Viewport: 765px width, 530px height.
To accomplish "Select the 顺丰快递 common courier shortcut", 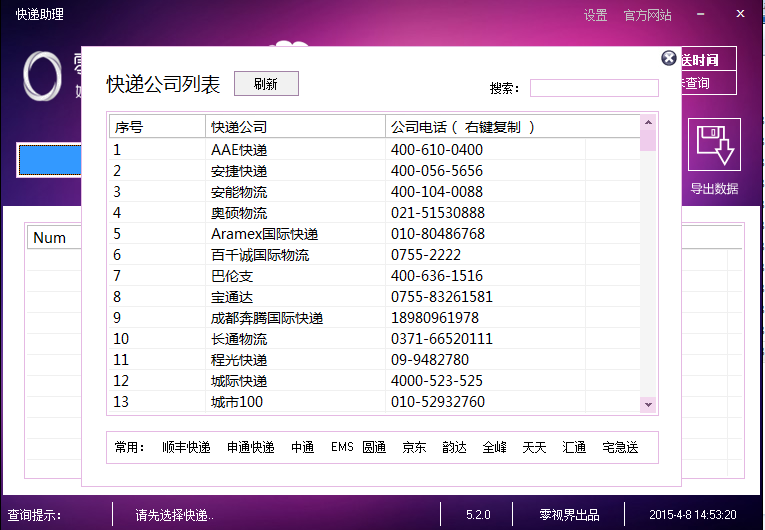I will [186, 447].
